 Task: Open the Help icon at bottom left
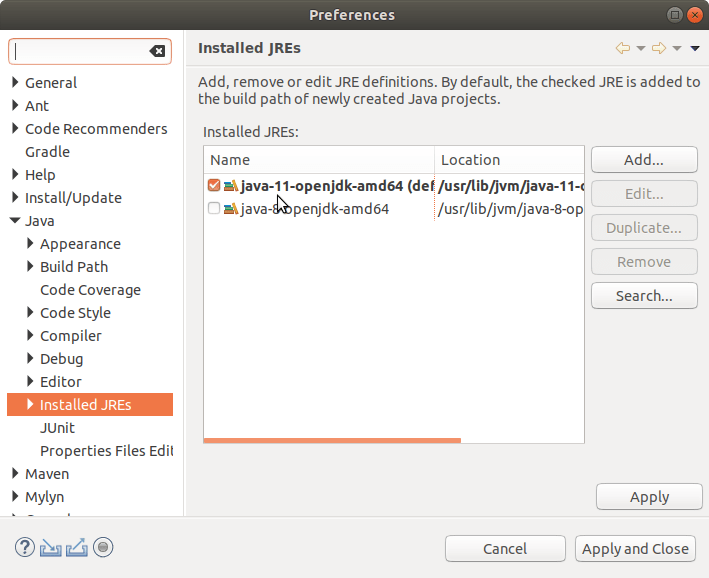point(25,547)
